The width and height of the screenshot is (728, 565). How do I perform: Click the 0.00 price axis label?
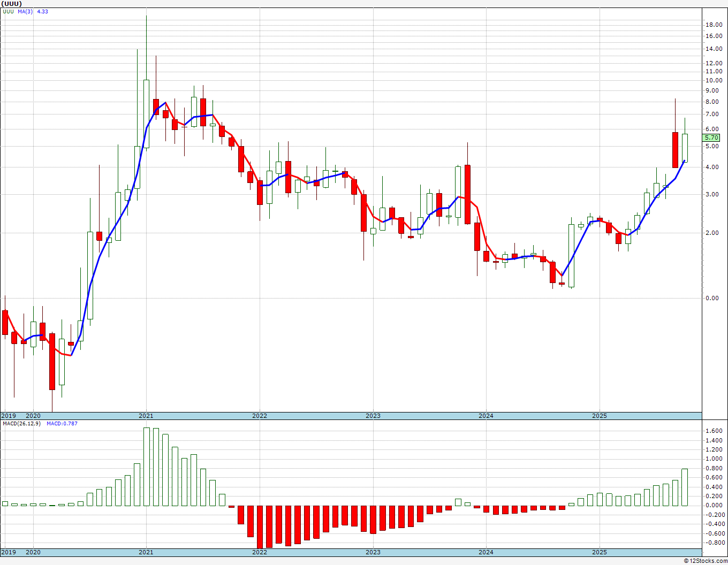713,298
